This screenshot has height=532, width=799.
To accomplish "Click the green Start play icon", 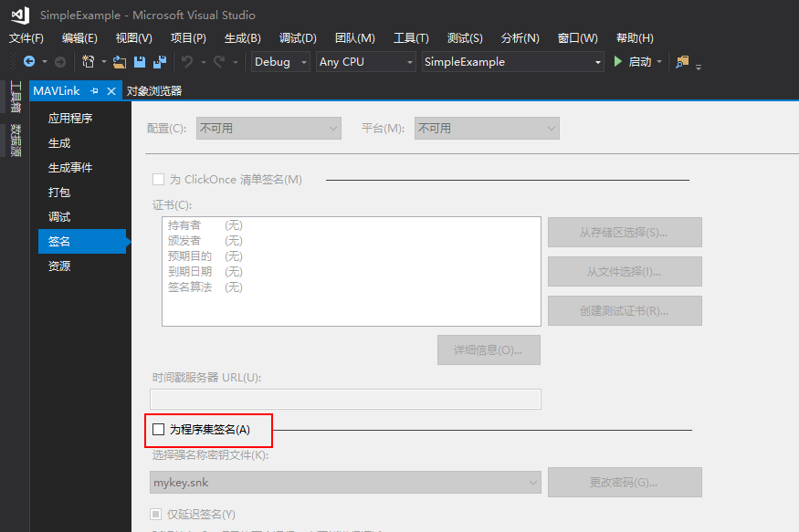I will click(617, 62).
